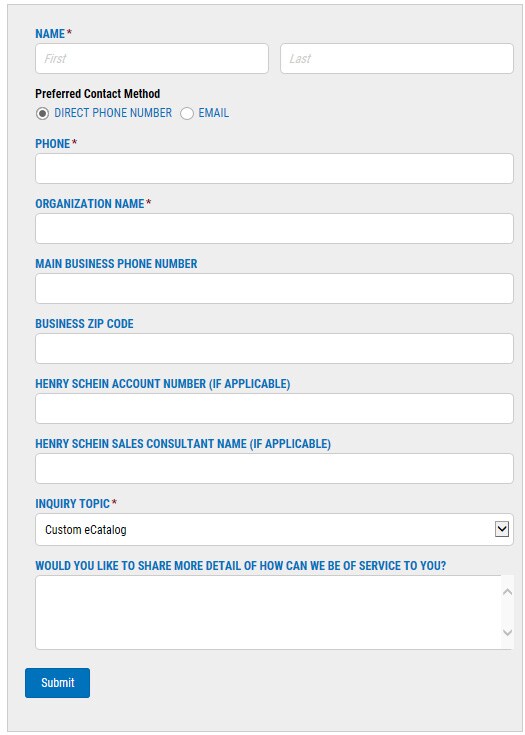Select the Sales Consultant Name field
Screen dimensions: 525x735
coord(274,468)
